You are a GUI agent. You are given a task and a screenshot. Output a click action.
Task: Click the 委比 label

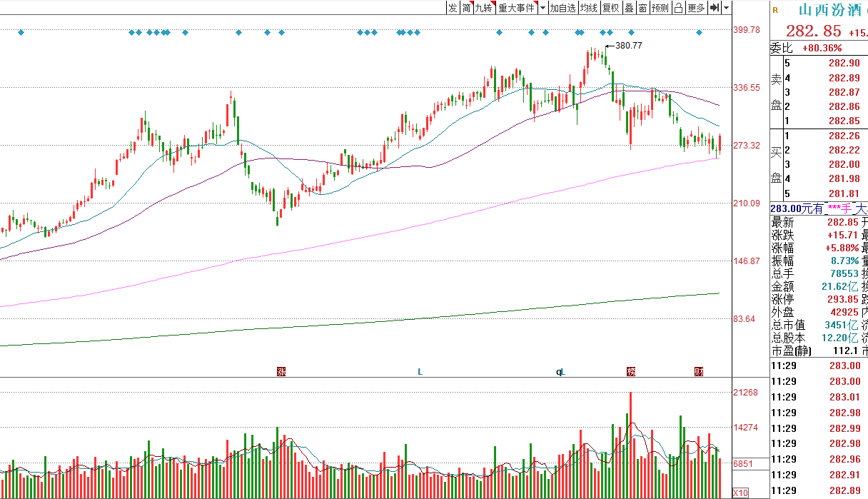782,48
